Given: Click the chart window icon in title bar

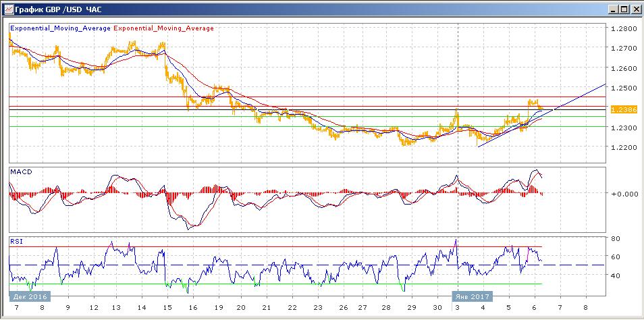Looking at the screenshot, I should (7, 9).
